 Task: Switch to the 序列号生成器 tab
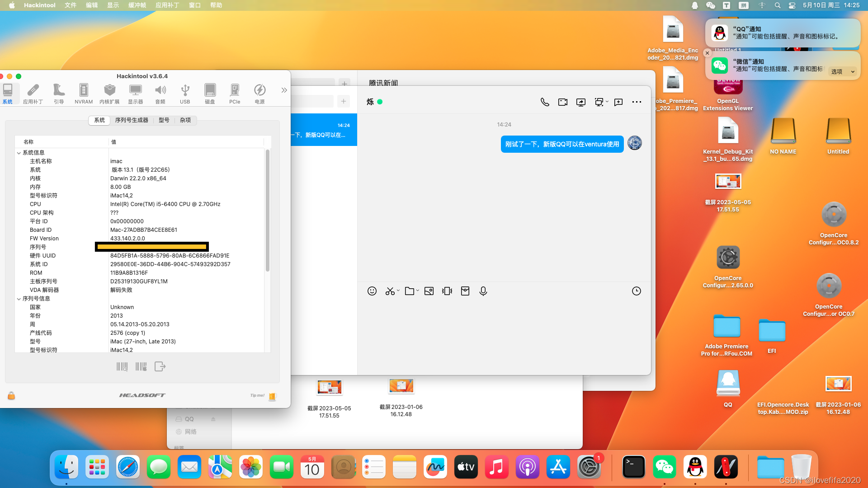[132, 120]
